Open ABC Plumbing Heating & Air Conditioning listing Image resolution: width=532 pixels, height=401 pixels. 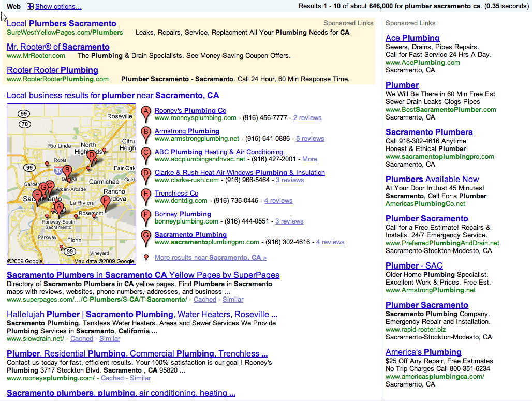[219, 152]
